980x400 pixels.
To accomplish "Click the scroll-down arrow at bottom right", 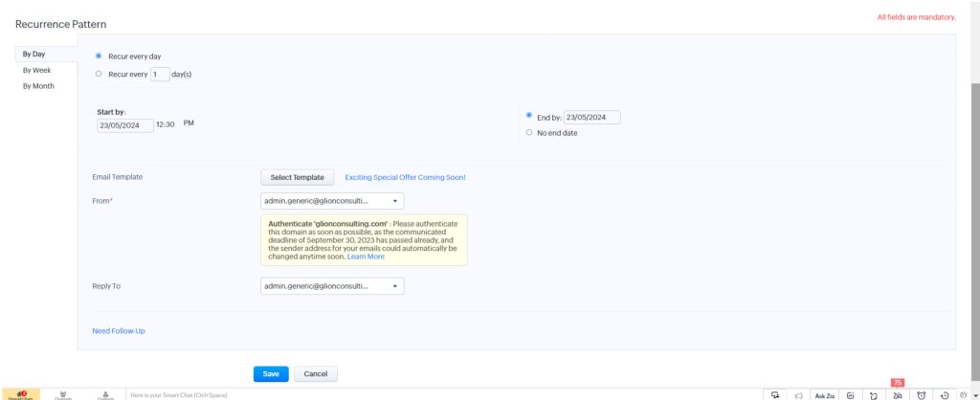I will [975, 395].
